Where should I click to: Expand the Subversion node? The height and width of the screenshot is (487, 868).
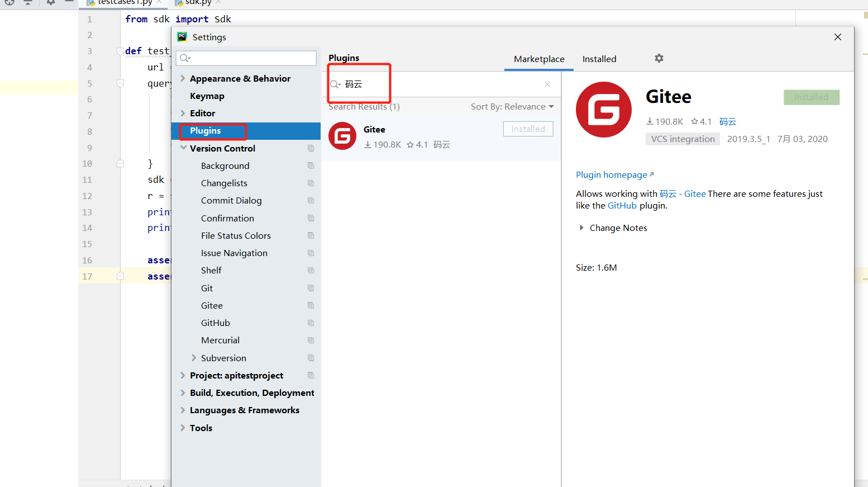tap(194, 358)
